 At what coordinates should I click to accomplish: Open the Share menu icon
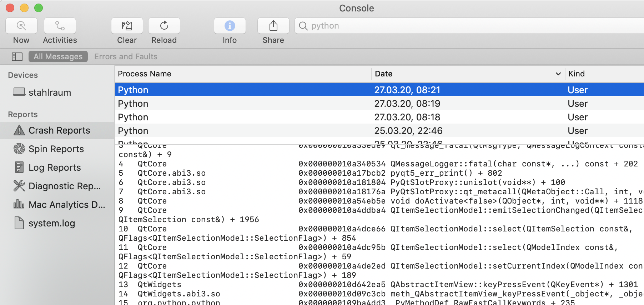tap(273, 26)
